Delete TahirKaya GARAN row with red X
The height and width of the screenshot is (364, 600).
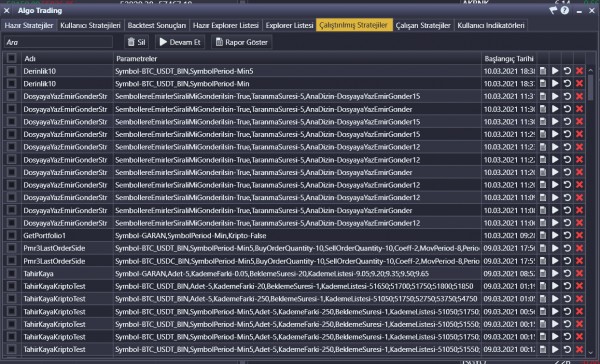pyautogui.click(x=579, y=273)
